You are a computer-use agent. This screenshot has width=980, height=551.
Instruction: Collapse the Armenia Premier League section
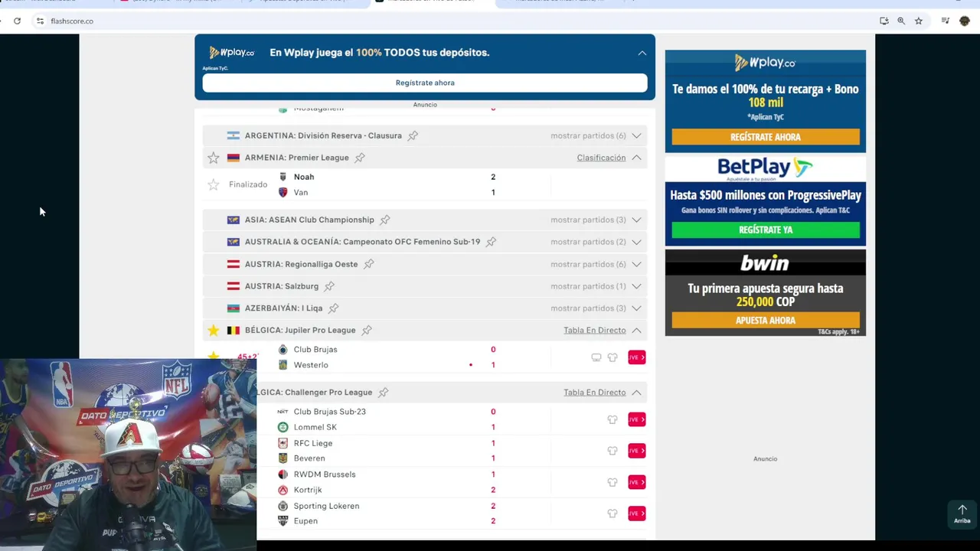click(x=636, y=158)
